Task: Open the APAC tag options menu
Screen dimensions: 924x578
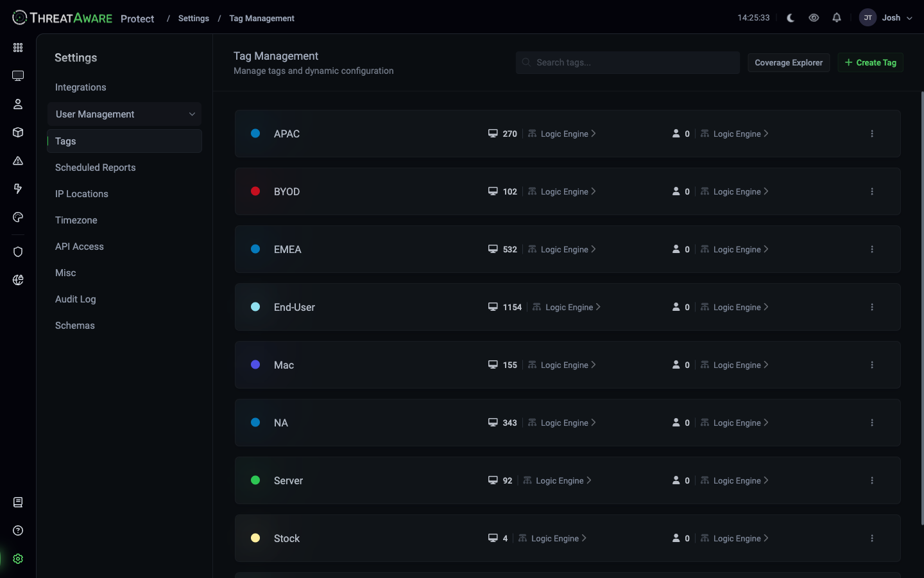Action: 872,134
